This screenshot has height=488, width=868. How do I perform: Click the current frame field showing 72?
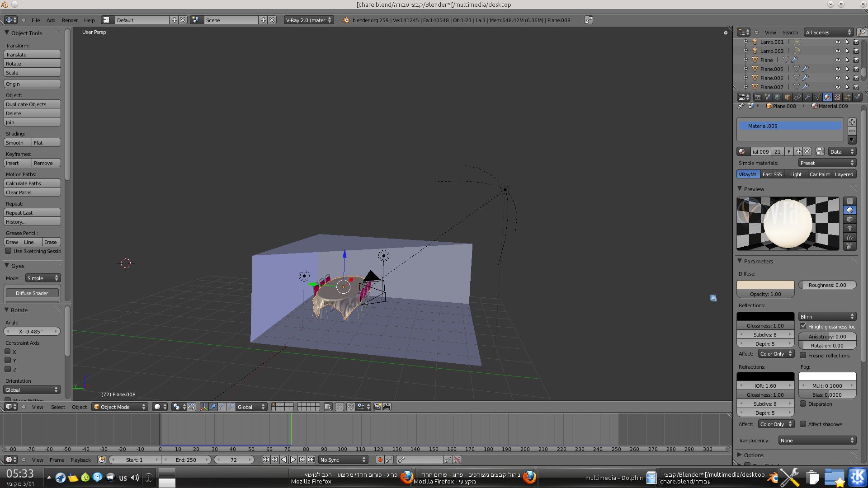234,460
